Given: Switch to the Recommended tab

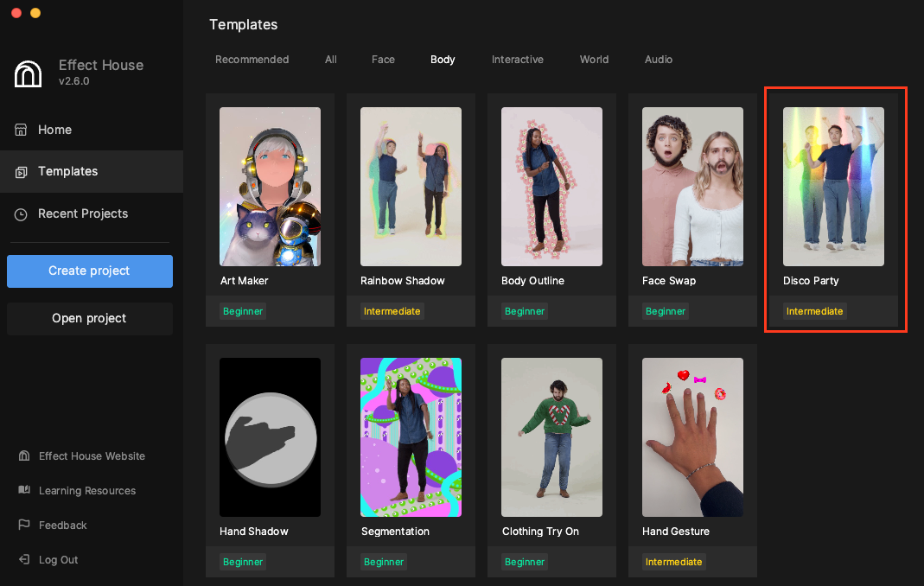Looking at the screenshot, I should (252, 60).
